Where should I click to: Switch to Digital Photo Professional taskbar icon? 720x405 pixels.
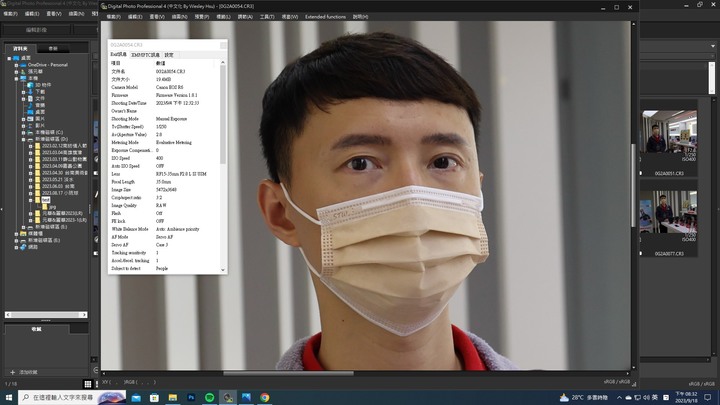(x=228, y=398)
